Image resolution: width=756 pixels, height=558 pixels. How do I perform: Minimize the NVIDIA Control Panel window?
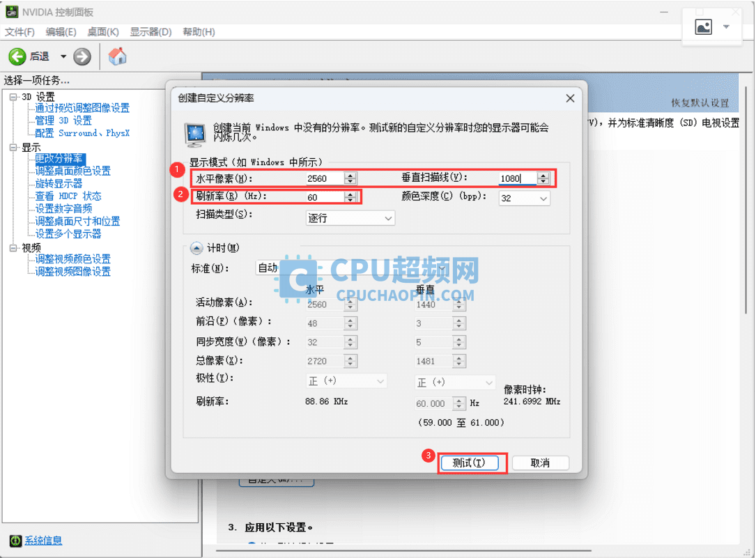click(664, 12)
